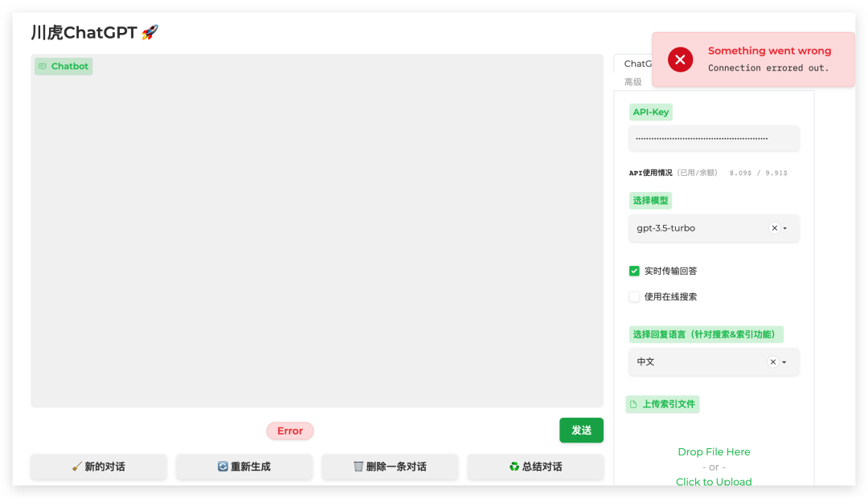868x498 pixels.
Task: Switch to the 高级 tab
Action: 632,81
